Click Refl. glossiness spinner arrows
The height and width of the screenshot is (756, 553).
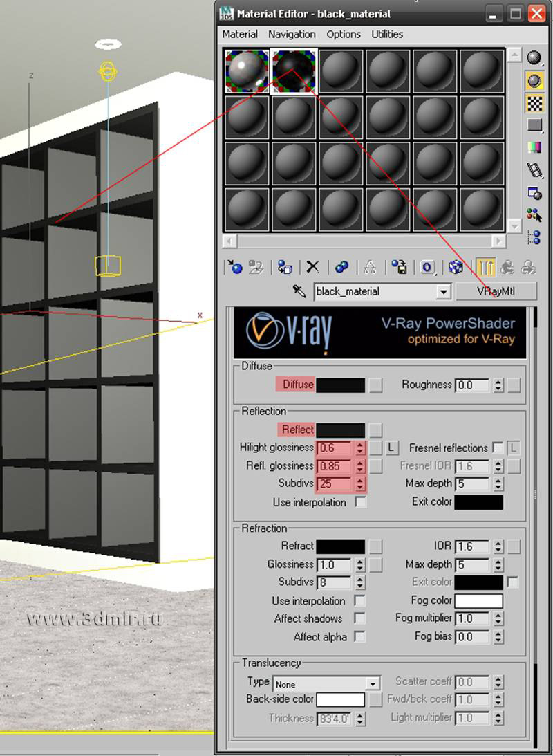click(360, 466)
